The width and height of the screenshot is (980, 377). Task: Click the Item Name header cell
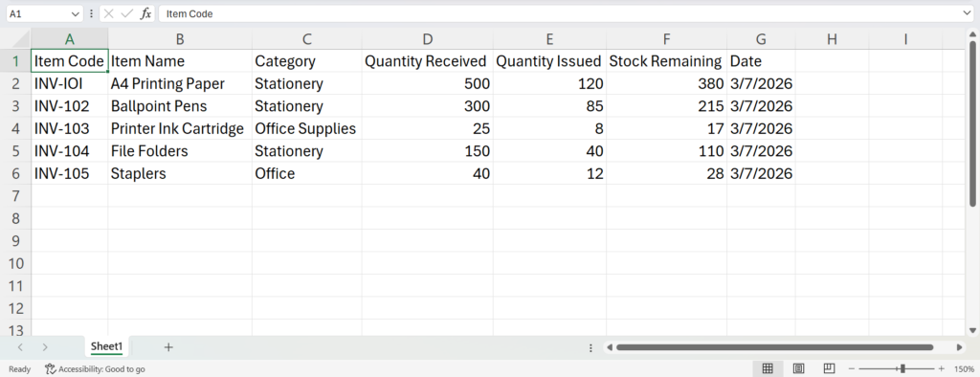tap(180, 61)
